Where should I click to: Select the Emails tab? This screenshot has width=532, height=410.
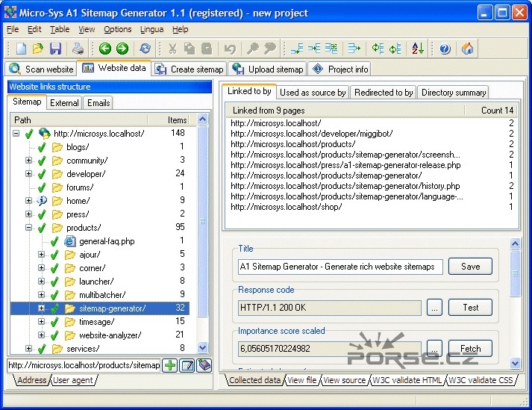click(x=98, y=103)
